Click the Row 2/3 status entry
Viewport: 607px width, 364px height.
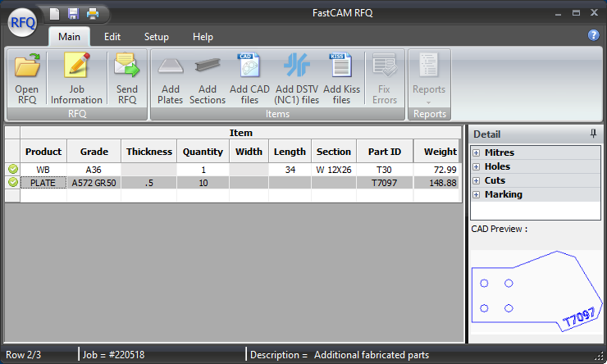[x=23, y=355]
